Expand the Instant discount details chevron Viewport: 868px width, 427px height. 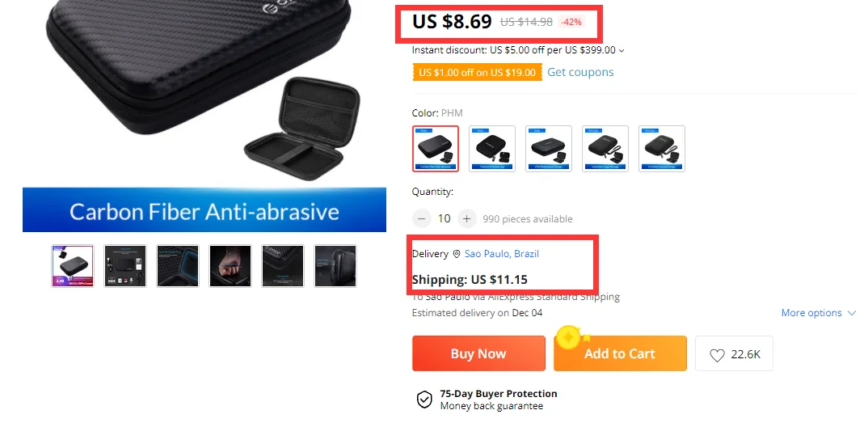[x=622, y=50]
